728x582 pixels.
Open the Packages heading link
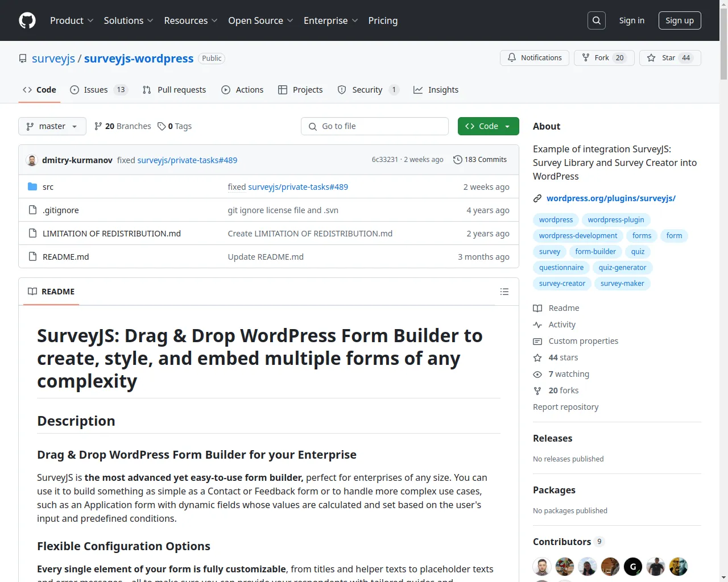[554, 490]
